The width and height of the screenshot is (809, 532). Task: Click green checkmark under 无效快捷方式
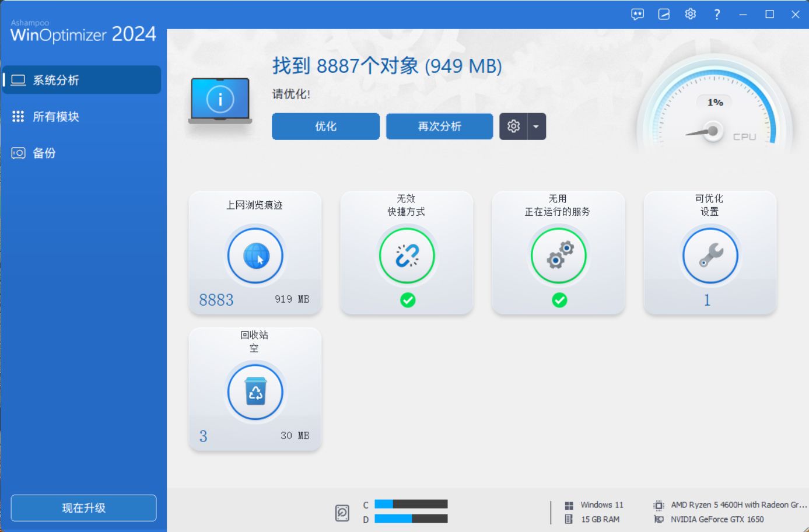[408, 300]
